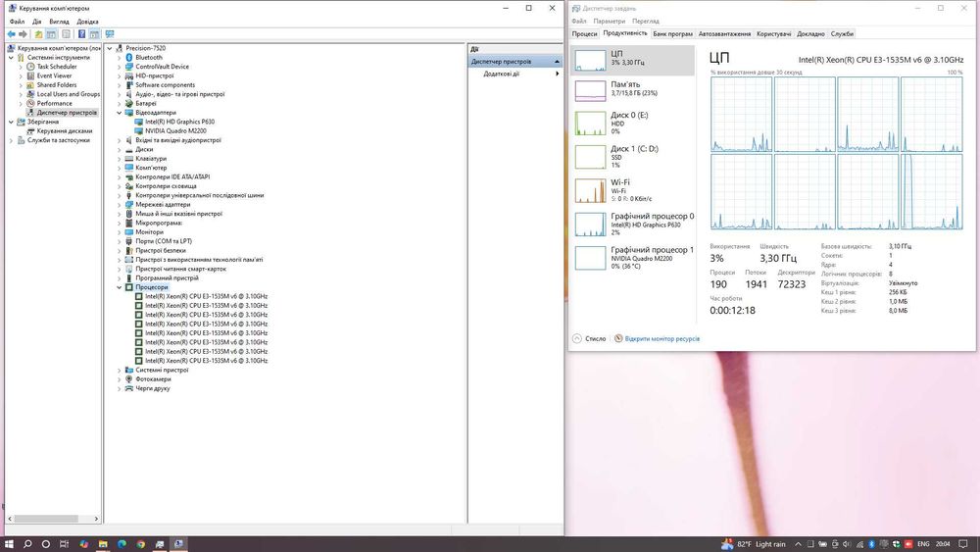The width and height of the screenshot is (980, 552).
Task: Click the Scan for hardware changes monitor icon
Action: point(110,34)
